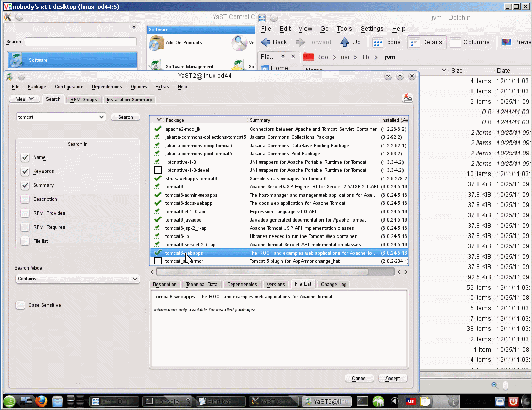Click the Up arrow in Dolphin toolbar
This screenshot has height=410, width=532.
pos(345,42)
